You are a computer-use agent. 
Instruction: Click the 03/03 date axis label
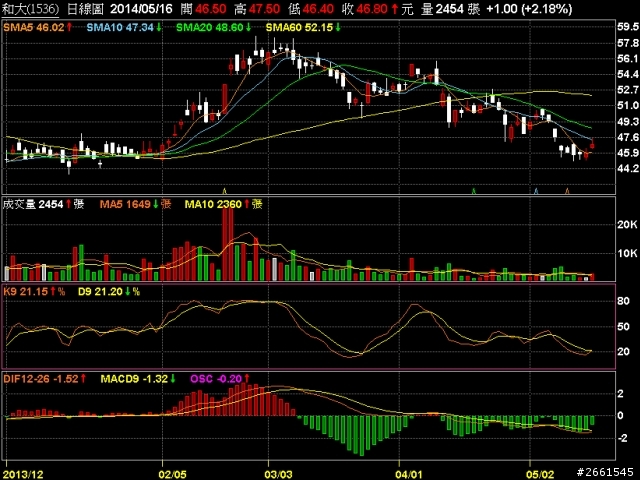[278, 474]
